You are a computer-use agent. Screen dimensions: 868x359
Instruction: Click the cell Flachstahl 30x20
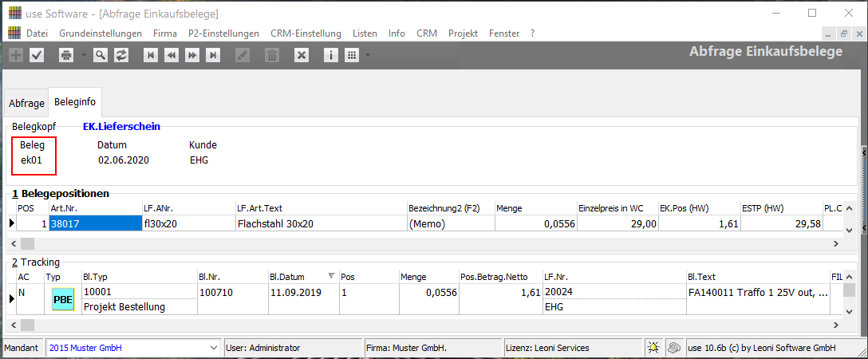[x=321, y=223]
